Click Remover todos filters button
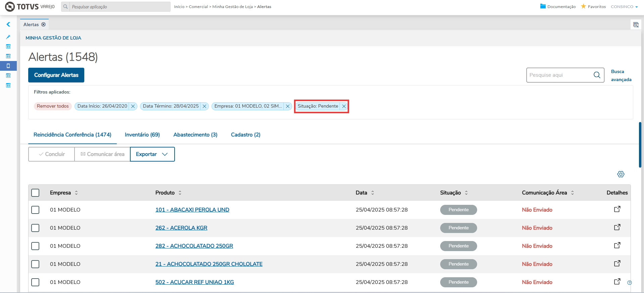 [53, 106]
